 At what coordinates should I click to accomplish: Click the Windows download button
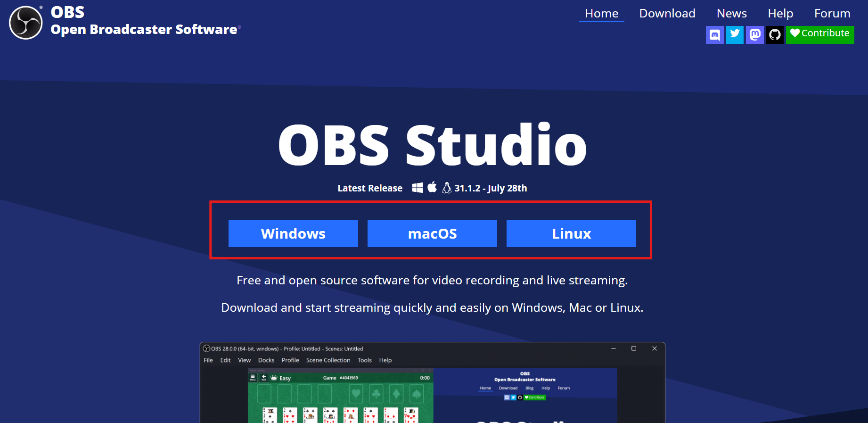pos(293,233)
